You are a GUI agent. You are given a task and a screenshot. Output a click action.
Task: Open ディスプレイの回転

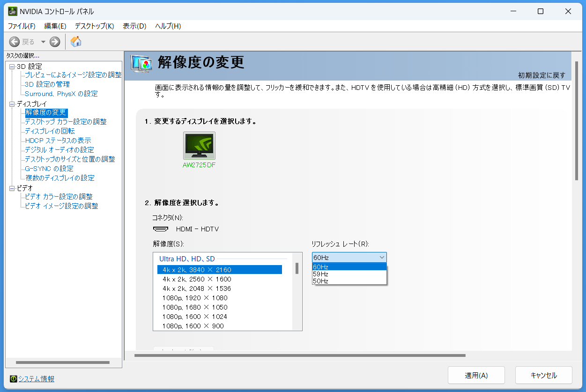pyautogui.click(x=50, y=131)
